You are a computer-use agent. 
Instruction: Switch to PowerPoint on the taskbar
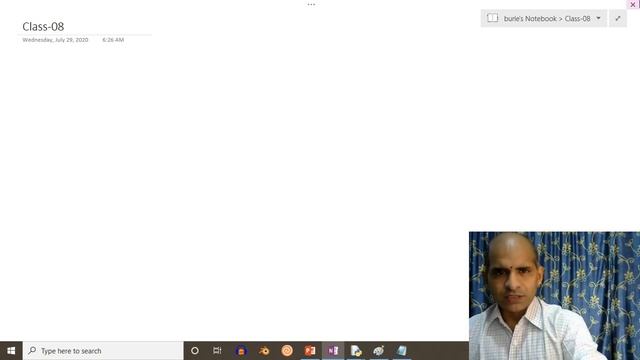coord(310,351)
